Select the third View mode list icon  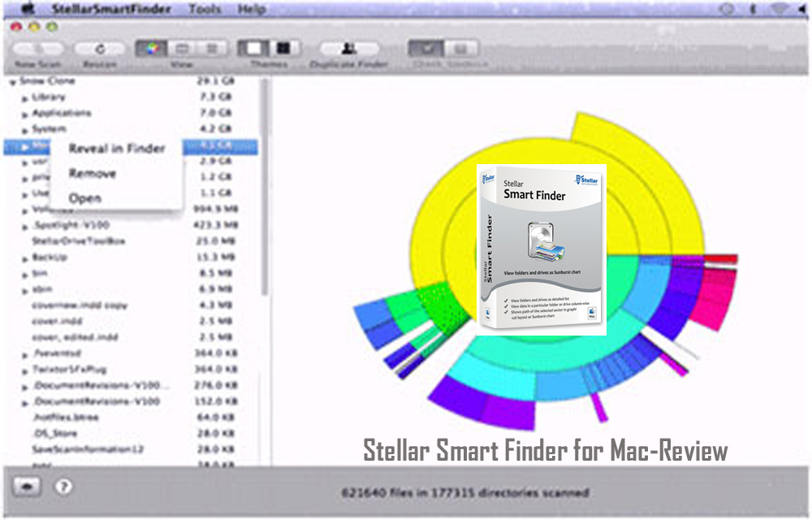[x=212, y=49]
